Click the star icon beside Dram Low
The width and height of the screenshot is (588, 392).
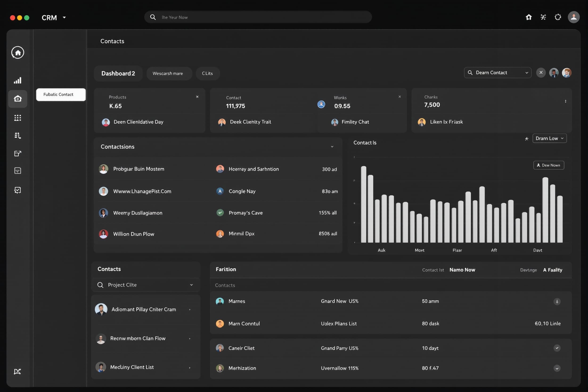[527, 139]
